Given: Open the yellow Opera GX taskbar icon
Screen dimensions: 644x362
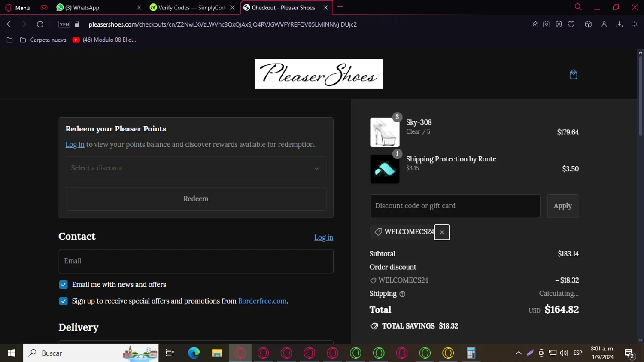Looking at the screenshot, I should click(448, 353).
